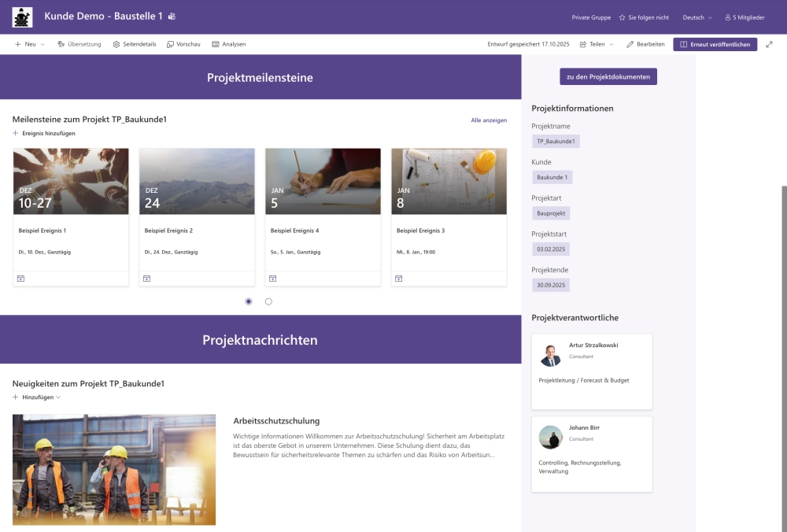The height and width of the screenshot is (532, 787).
Task: Click the site logo icon in the header
Action: (23, 17)
